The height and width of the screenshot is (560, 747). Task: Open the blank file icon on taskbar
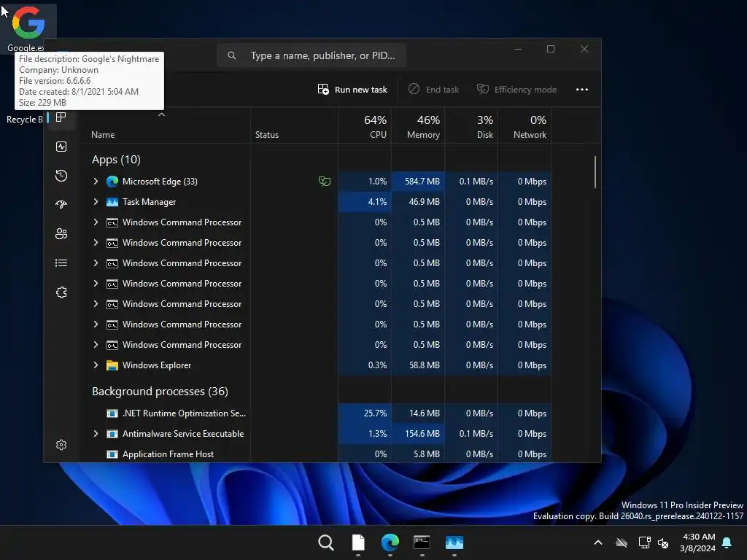pos(358,542)
